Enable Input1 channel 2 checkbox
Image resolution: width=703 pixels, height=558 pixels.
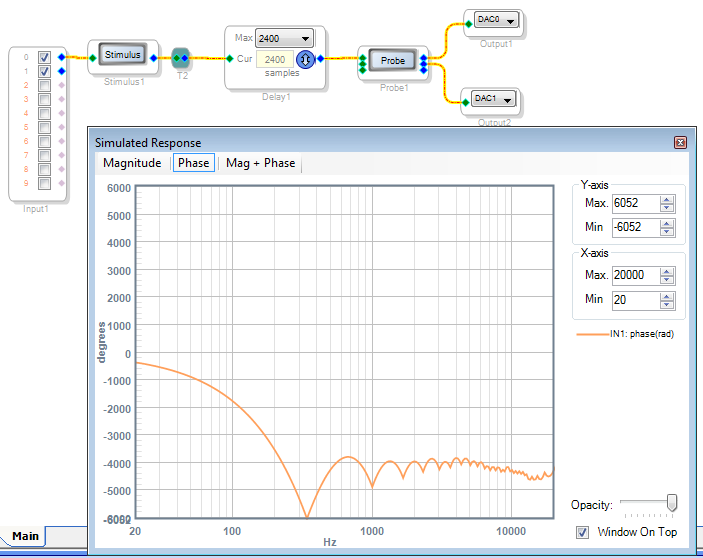click(x=44, y=86)
